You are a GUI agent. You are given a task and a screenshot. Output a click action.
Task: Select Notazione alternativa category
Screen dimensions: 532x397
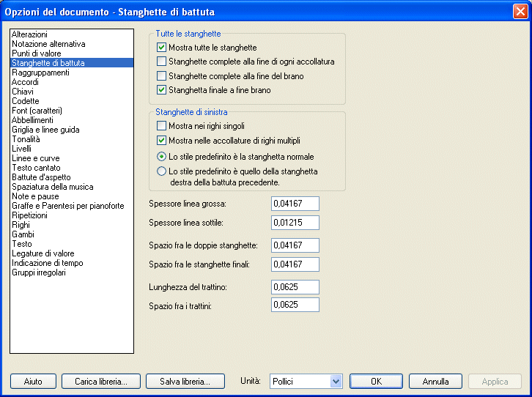pos(72,44)
